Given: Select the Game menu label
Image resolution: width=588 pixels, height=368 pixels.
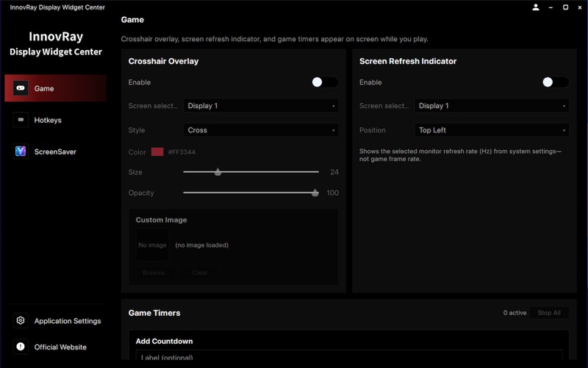Looking at the screenshot, I should [x=44, y=88].
